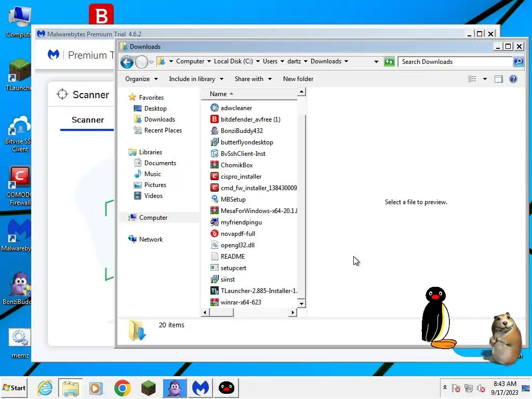Toggle the preview pane button
Screen dimensions: 532x399
498,79
